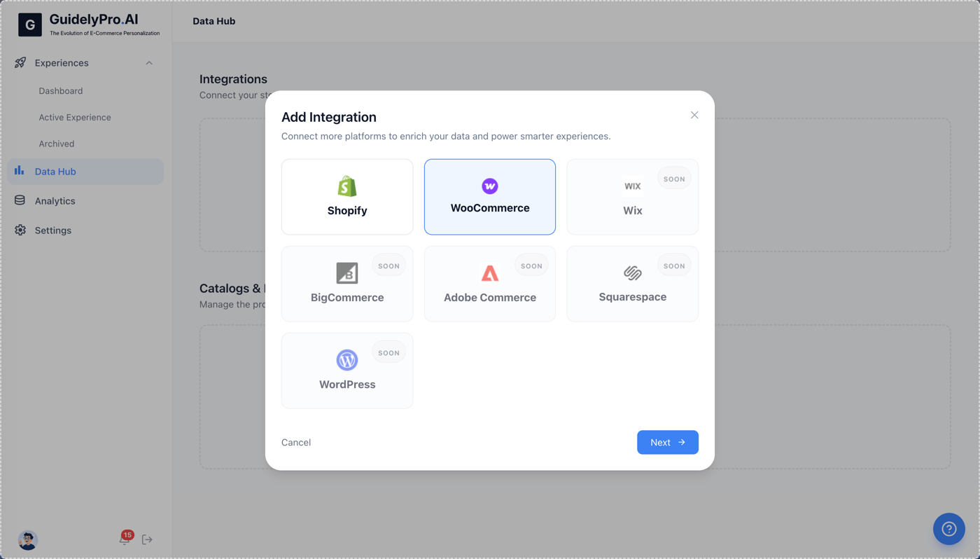Click the Adobe Commerce SOON badge
Viewport: 980px width, 559px height.
tap(531, 266)
